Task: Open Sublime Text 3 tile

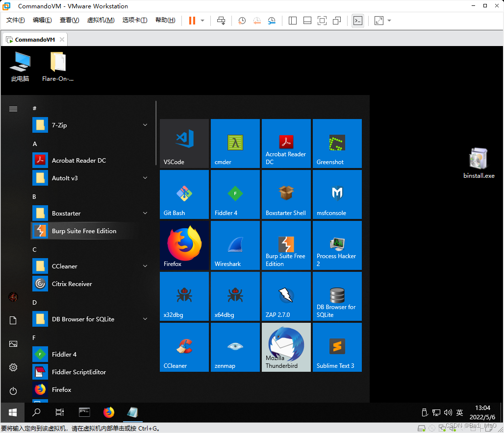Action: (337, 347)
